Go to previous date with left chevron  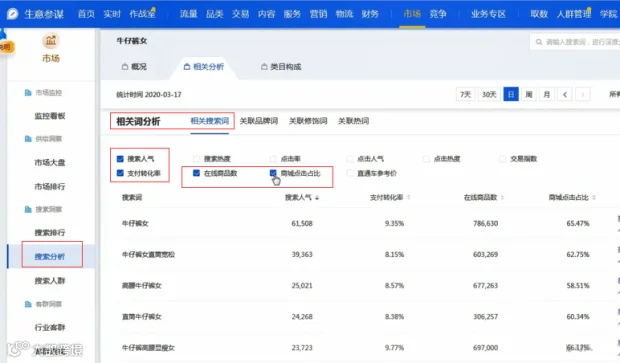565,95
